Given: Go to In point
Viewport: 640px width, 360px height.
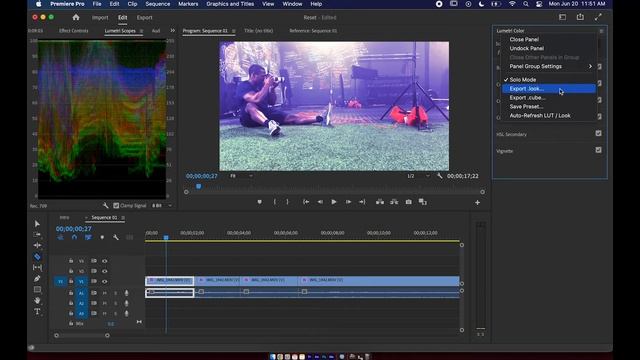Looking at the screenshot, I should pyautogui.click(x=306, y=202).
